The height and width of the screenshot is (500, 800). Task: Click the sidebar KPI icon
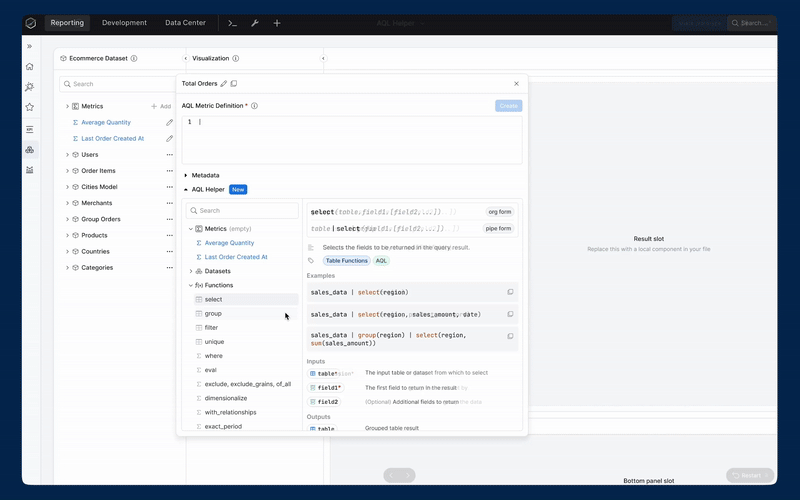(x=30, y=130)
